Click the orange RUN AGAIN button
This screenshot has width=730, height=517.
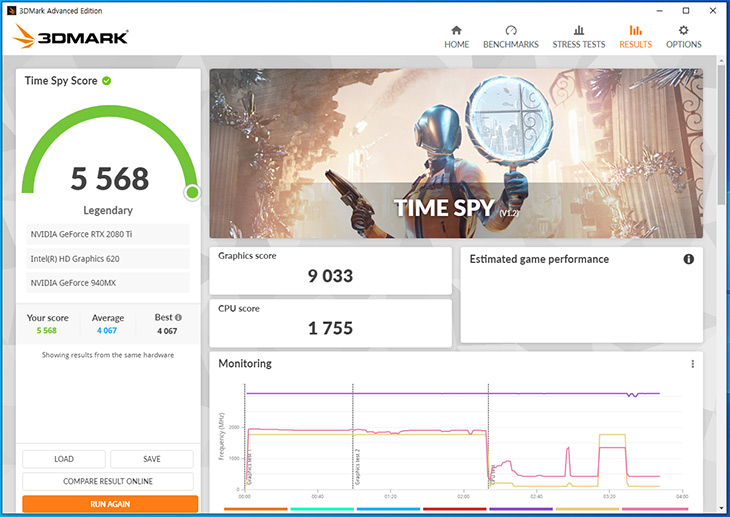pyautogui.click(x=110, y=504)
